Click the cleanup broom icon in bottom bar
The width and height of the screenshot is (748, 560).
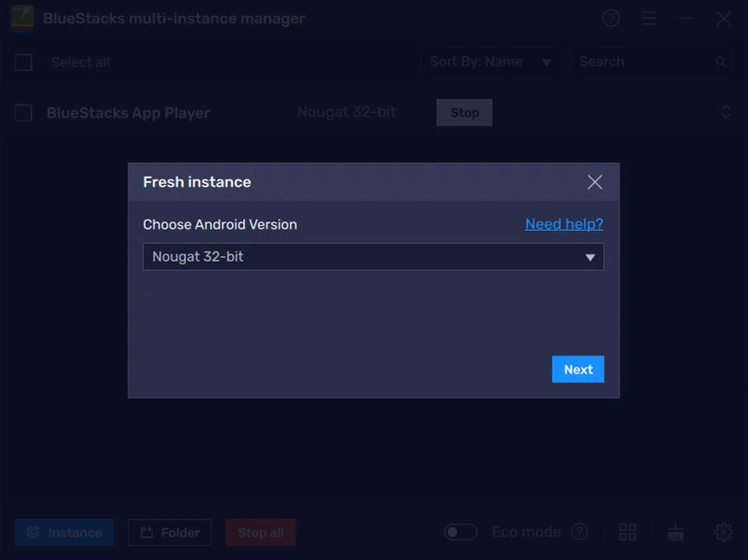point(676,531)
